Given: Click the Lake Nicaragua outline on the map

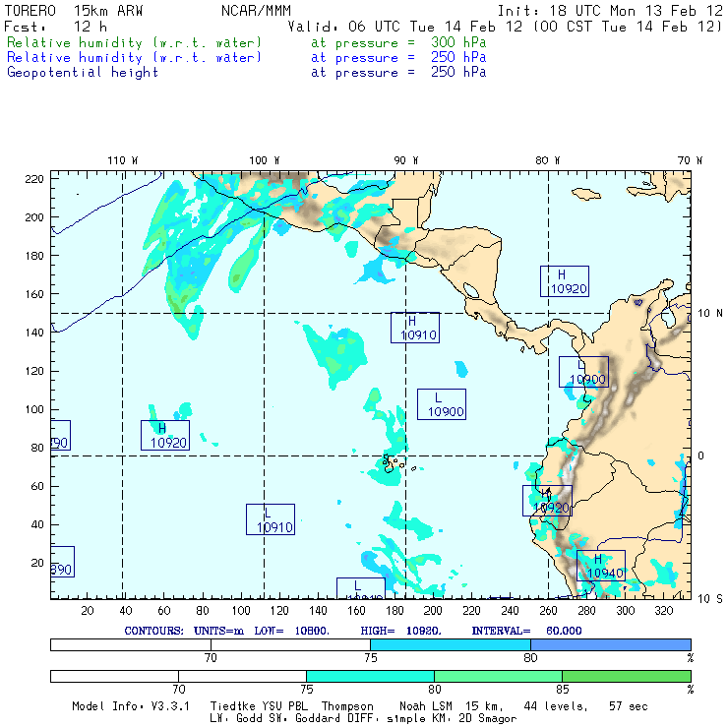Looking at the screenshot, I should 471,290.
